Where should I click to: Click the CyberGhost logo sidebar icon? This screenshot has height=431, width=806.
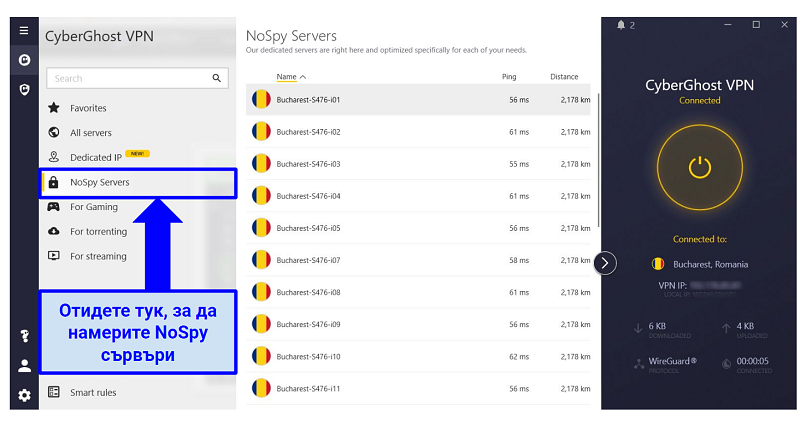tap(24, 60)
